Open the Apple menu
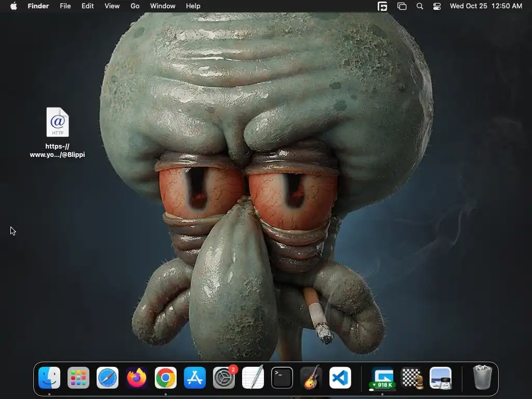 click(14, 6)
